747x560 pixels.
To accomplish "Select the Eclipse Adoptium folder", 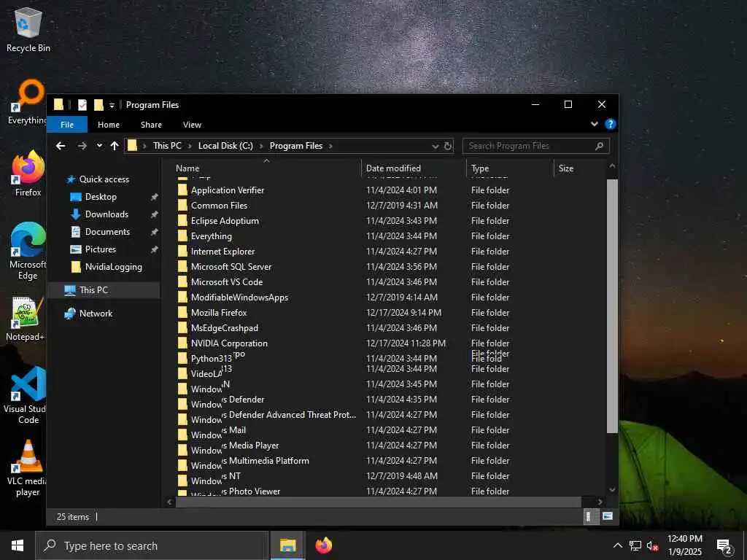I will (x=225, y=221).
